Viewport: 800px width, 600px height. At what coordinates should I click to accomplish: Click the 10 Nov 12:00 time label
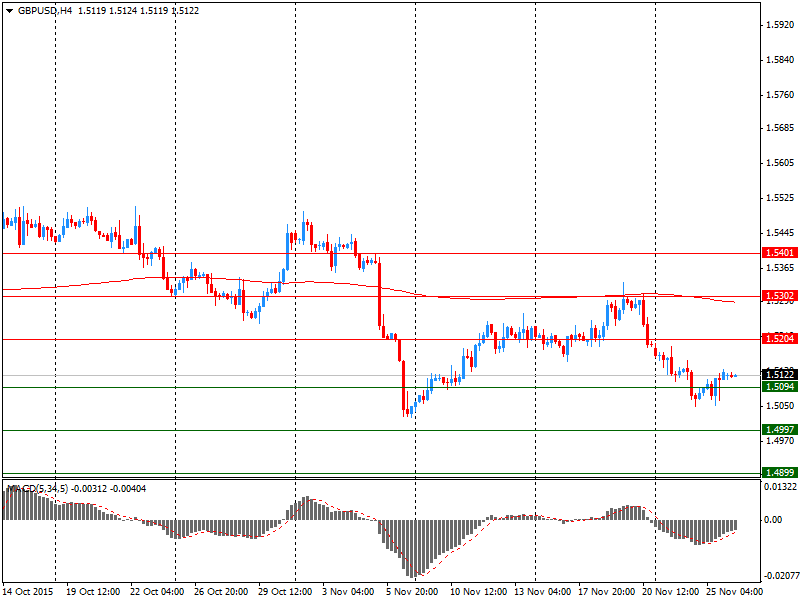(x=479, y=592)
